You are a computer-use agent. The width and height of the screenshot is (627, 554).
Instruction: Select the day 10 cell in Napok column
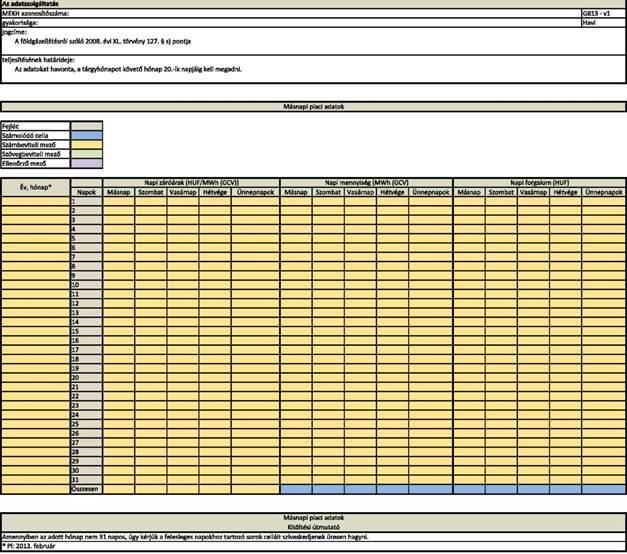[x=86, y=285]
